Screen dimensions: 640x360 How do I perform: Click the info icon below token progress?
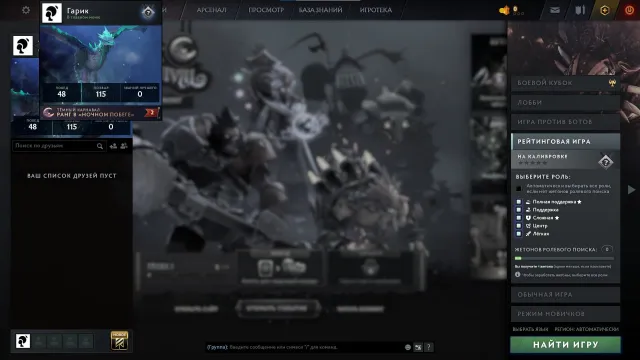click(x=518, y=275)
